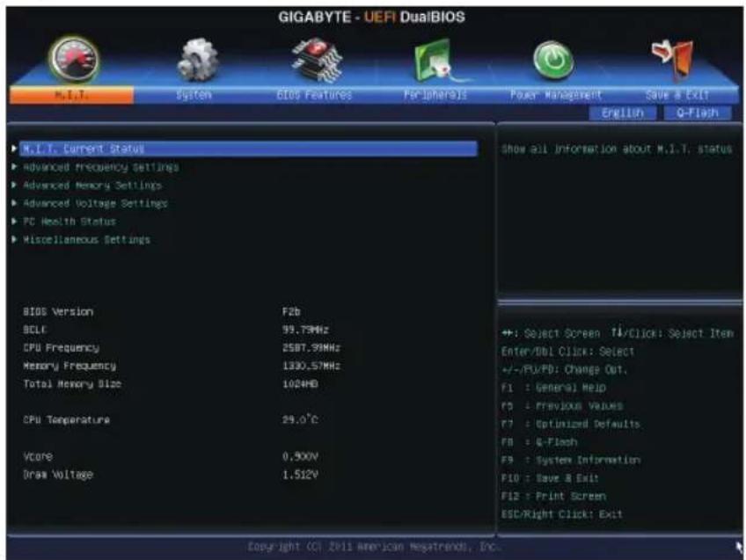This screenshot has width=746, height=560.
Task: Click the Enter/Dbl Click: Select hint
Action: click(567, 352)
